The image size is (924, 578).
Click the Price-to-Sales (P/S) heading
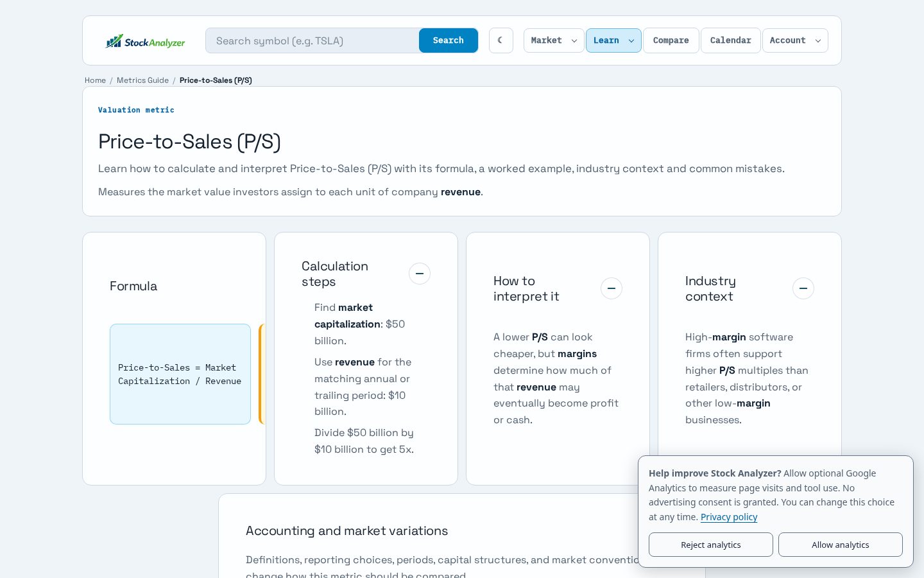(189, 141)
